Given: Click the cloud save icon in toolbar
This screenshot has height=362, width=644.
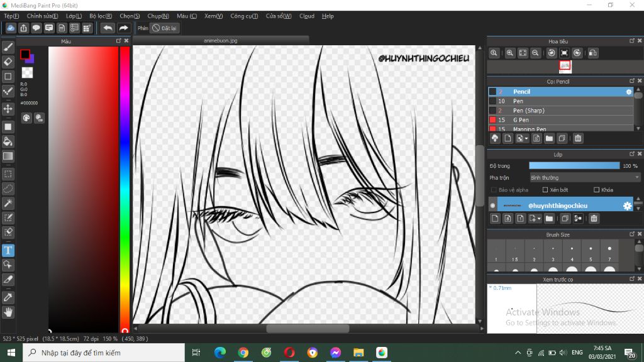Looking at the screenshot, I should 11,28.
